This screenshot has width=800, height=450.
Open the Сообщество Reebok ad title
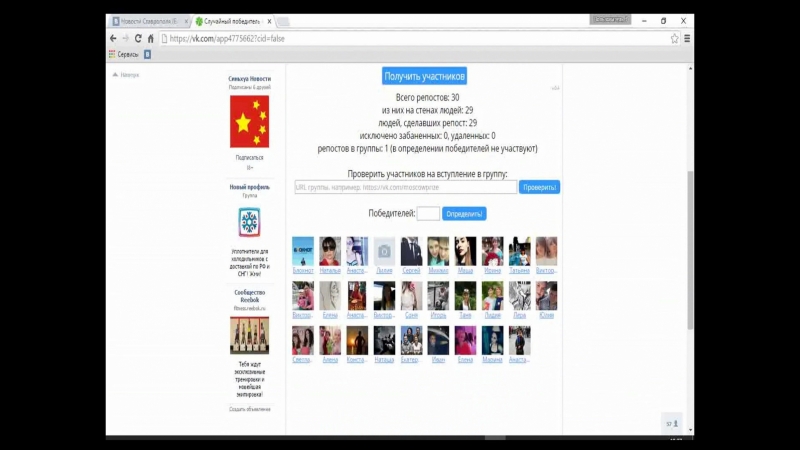pyautogui.click(x=249, y=296)
